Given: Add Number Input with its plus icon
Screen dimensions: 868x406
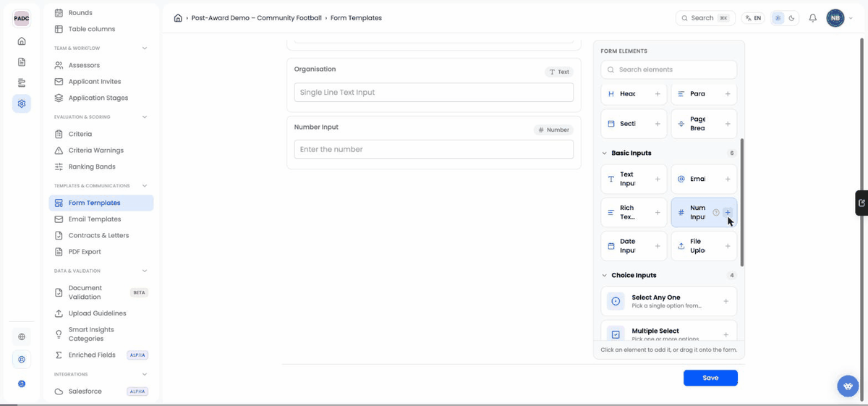Looking at the screenshot, I should (728, 212).
